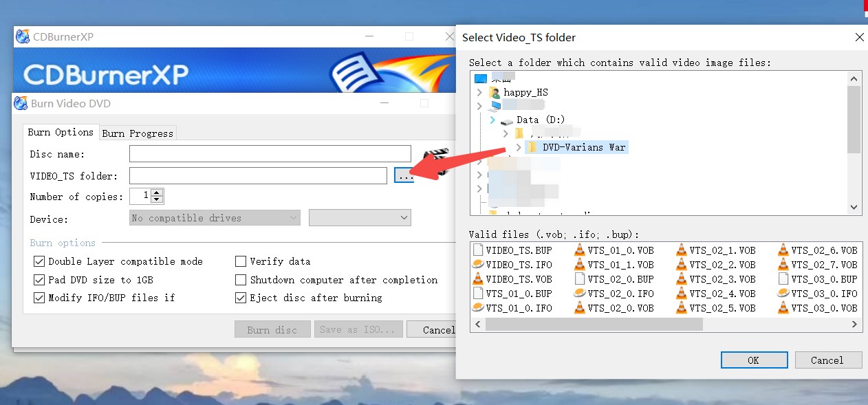Uncheck Double Layer compatible mode
The height and width of the screenshot is (405, 868).
point(39,261)
